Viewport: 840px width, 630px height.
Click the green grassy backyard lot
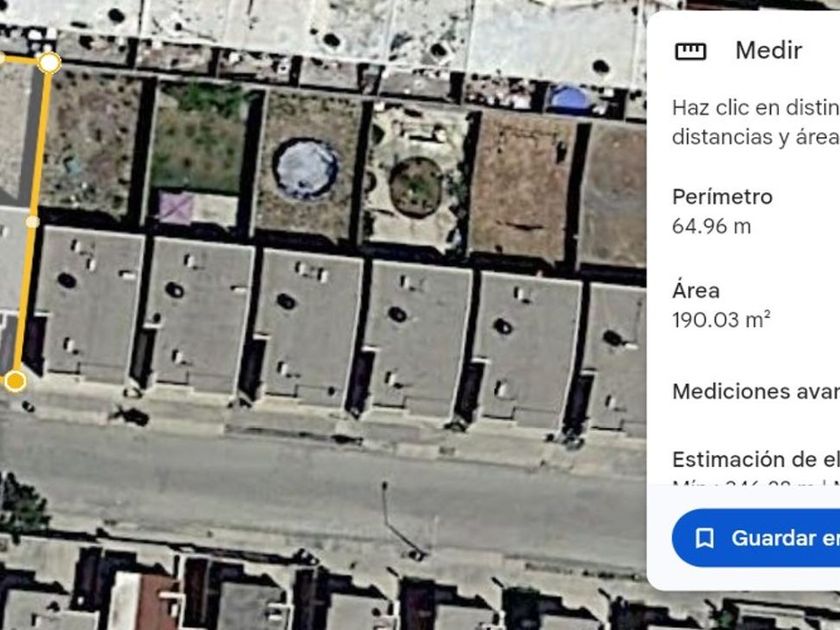click(x=199, y=139)
